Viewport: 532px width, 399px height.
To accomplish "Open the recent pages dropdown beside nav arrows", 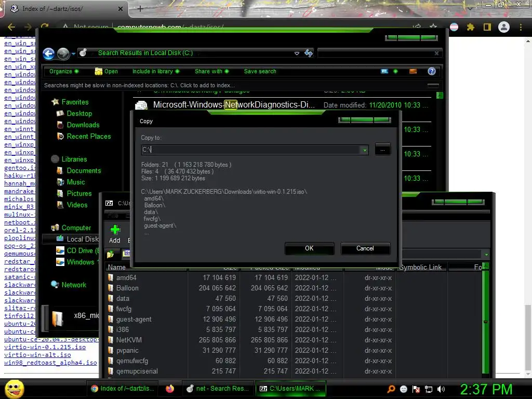I will click(73, 54).
